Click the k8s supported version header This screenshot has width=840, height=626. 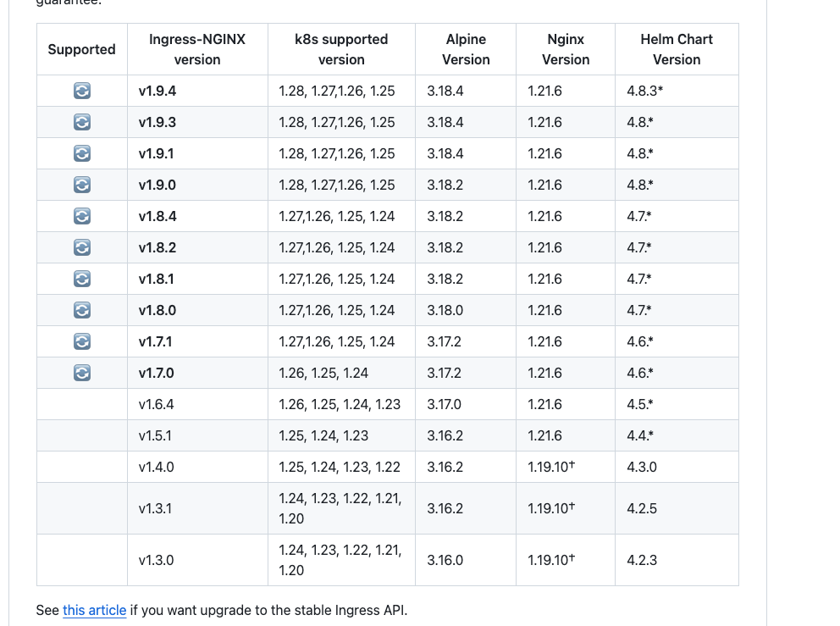(x=341, y=49)
